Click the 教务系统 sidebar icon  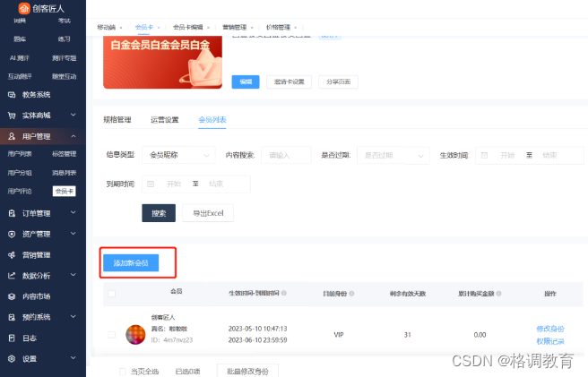(12, 95)
